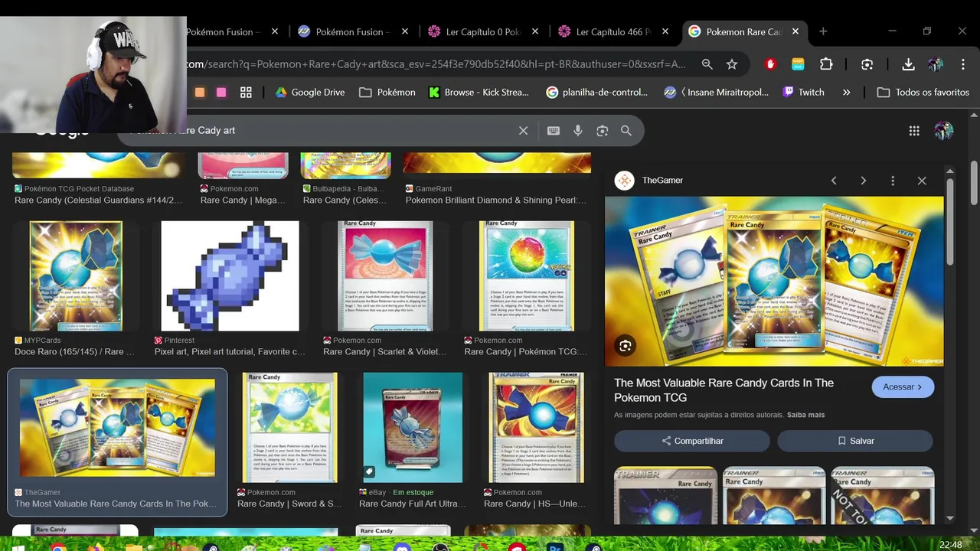Click the Compartilhar button

click(692, 441)
